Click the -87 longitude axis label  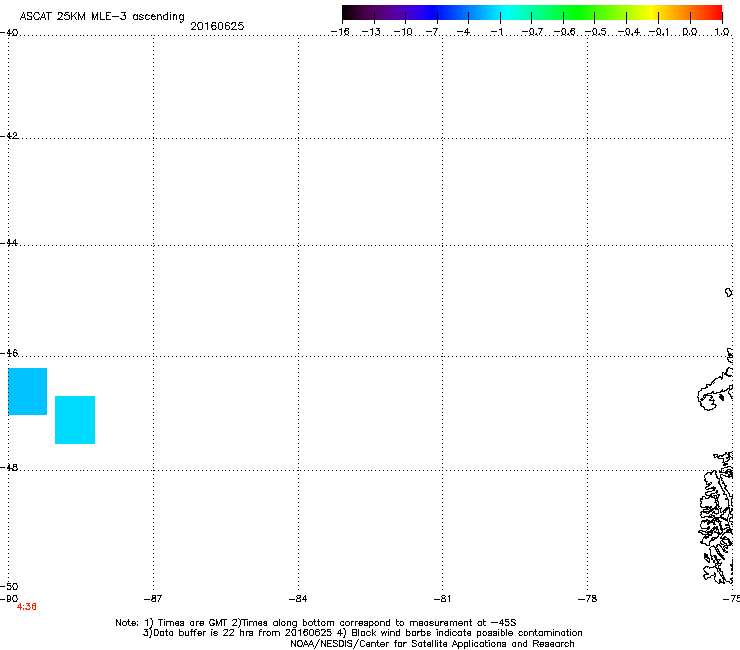point(153,599)
